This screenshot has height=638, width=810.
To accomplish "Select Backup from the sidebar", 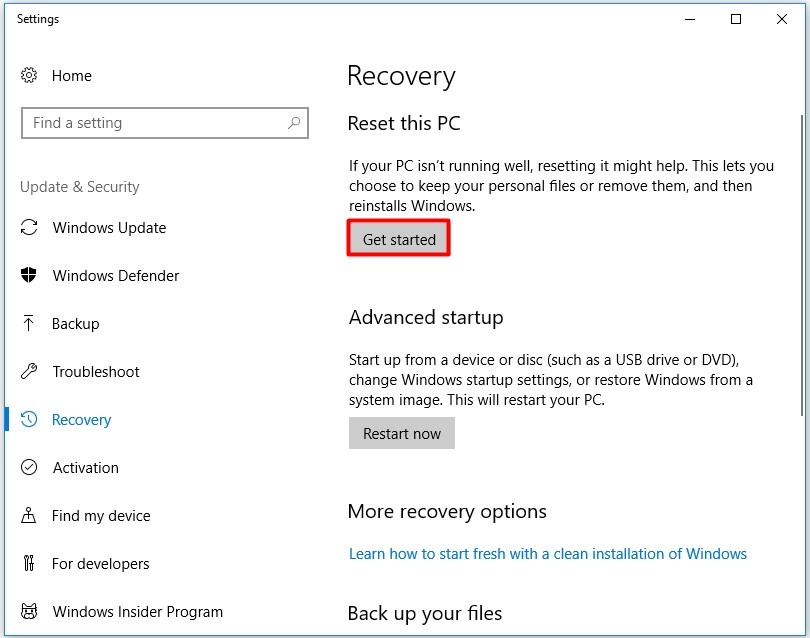I will (75, 324).
